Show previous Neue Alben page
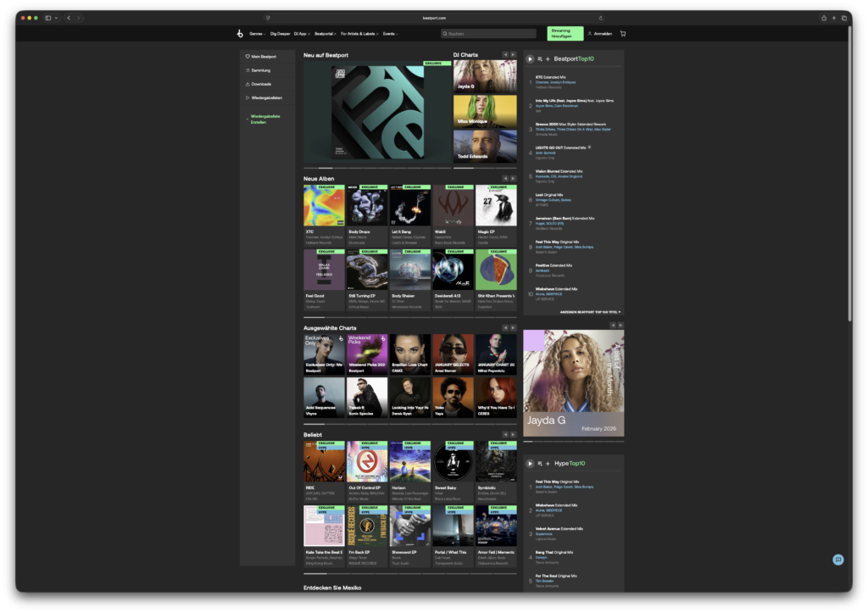Image resolution: width=868 pixels, height=613 pixels. [x=505, y=178]
